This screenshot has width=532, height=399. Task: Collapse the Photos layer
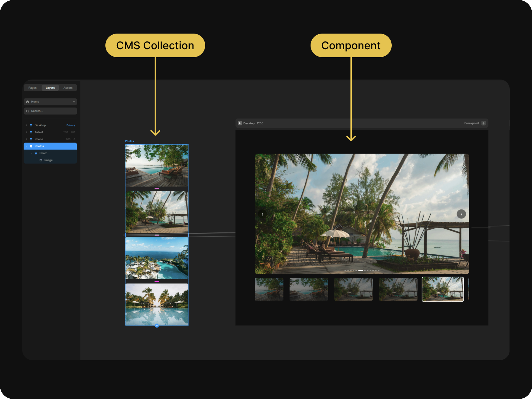coord(27,146)
